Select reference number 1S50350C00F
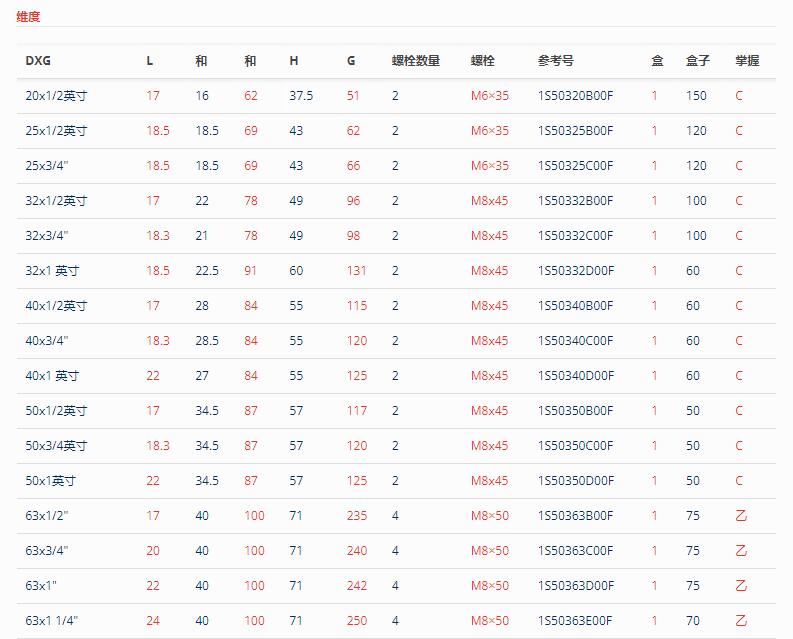 (576, 446)
